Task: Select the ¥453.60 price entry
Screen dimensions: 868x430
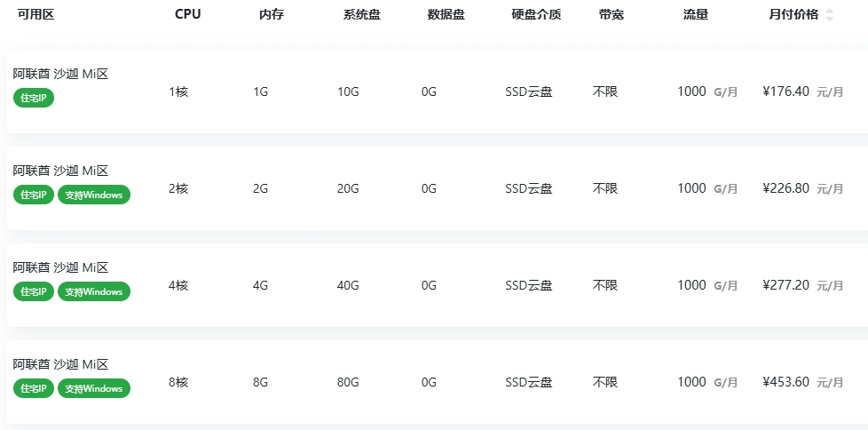Action: point(785,382)
